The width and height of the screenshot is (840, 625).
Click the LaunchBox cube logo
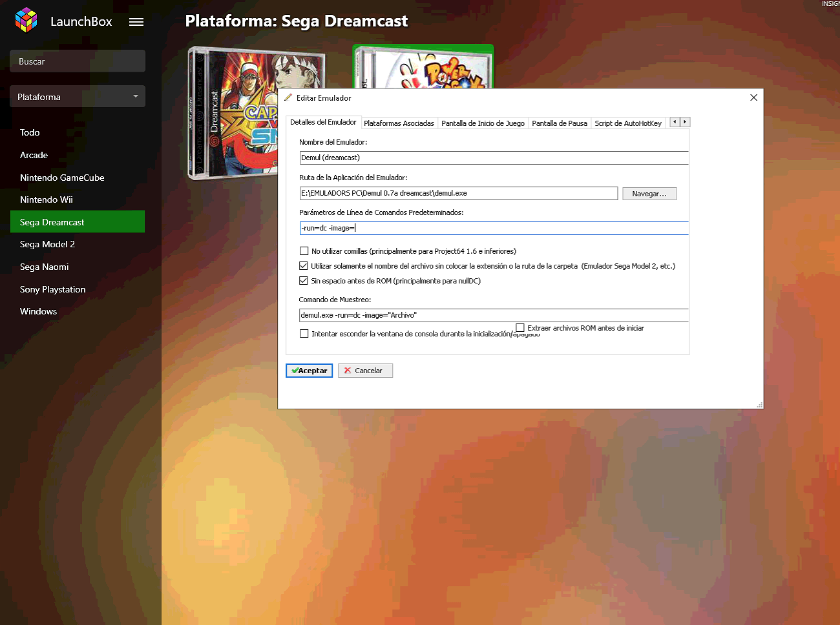point(26,20)
